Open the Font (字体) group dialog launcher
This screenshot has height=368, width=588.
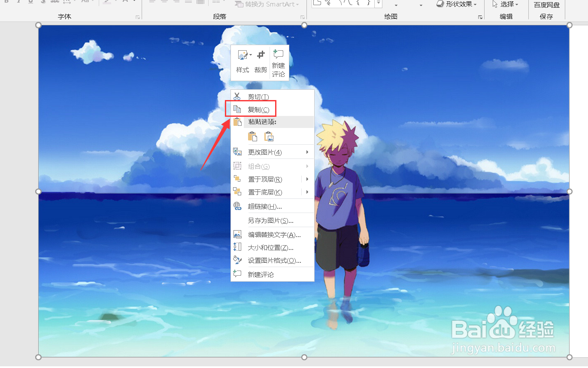pos(138,17)
